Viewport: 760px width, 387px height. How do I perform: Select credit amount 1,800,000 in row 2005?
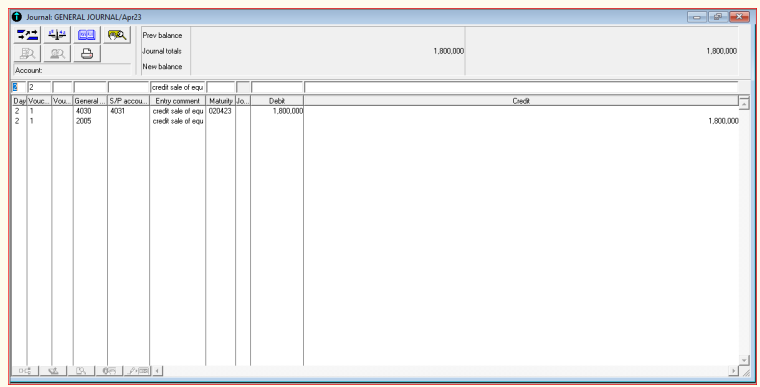[723, 121]
